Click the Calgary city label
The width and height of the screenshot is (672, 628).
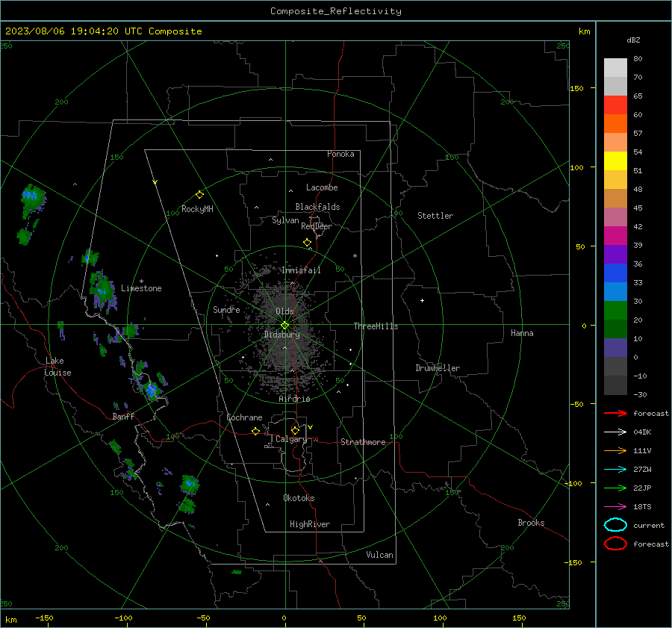291,439
